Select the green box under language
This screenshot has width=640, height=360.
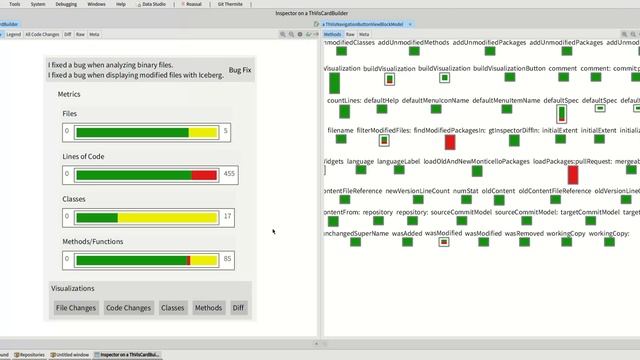(361, 169)
